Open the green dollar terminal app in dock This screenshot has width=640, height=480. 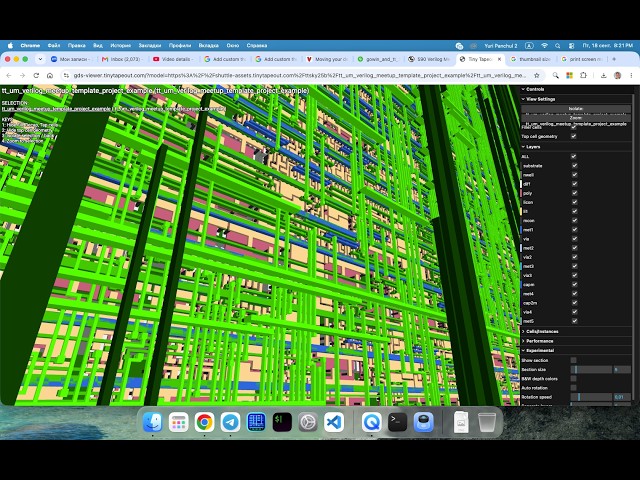pyautogui.click(x=282, y=422)
